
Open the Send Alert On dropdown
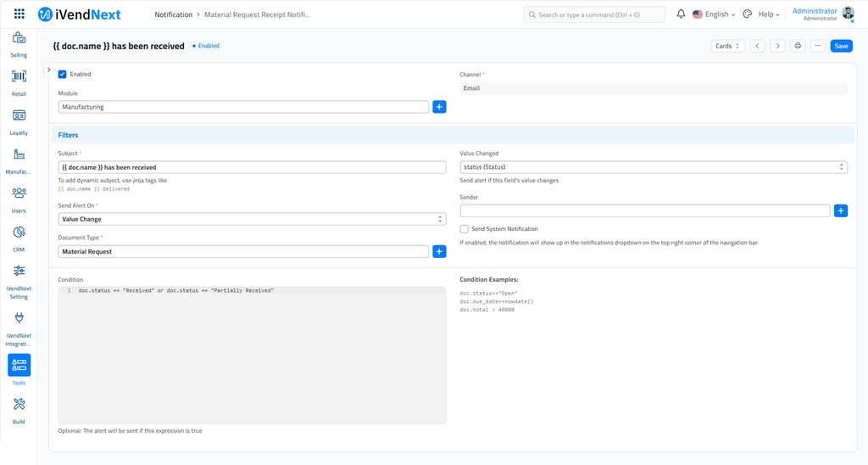coord(252,219)
